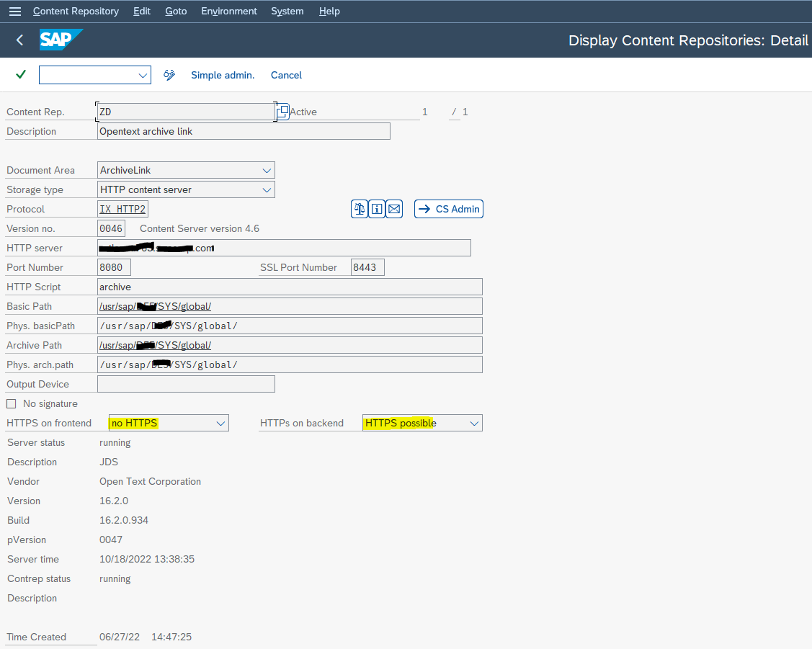Click the empty Output Device field
The height and width of the screenshot is (649, 812).
click(186, 384)
